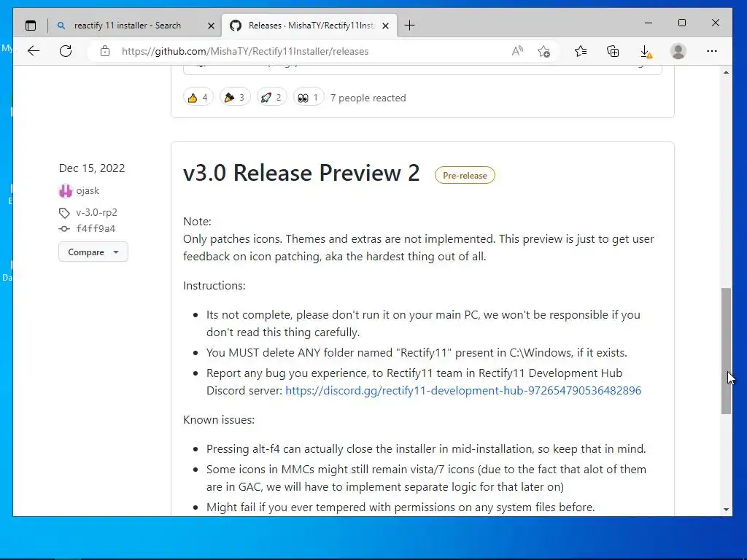
Task: Open Edge settings and more menu
Action: tap(712, 51)
